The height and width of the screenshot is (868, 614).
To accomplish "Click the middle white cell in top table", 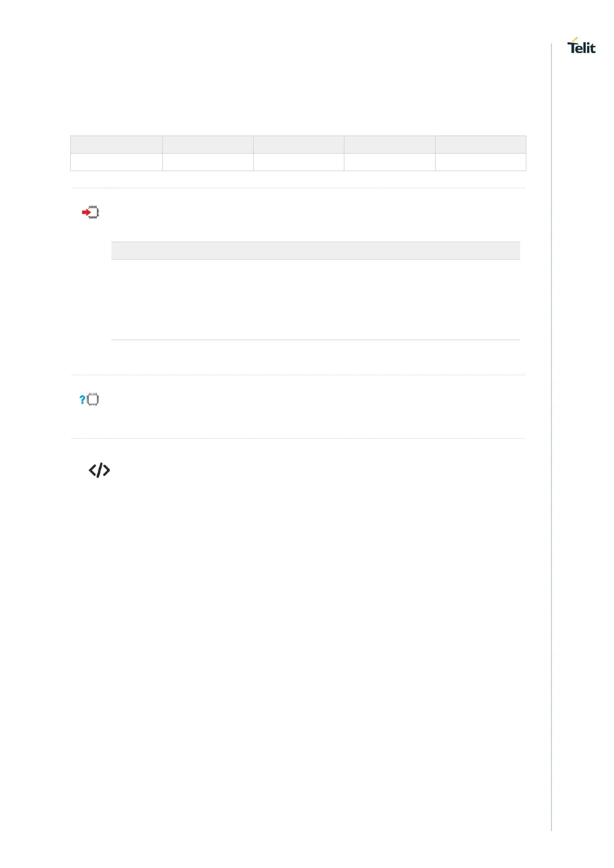I will coord(298,162).
